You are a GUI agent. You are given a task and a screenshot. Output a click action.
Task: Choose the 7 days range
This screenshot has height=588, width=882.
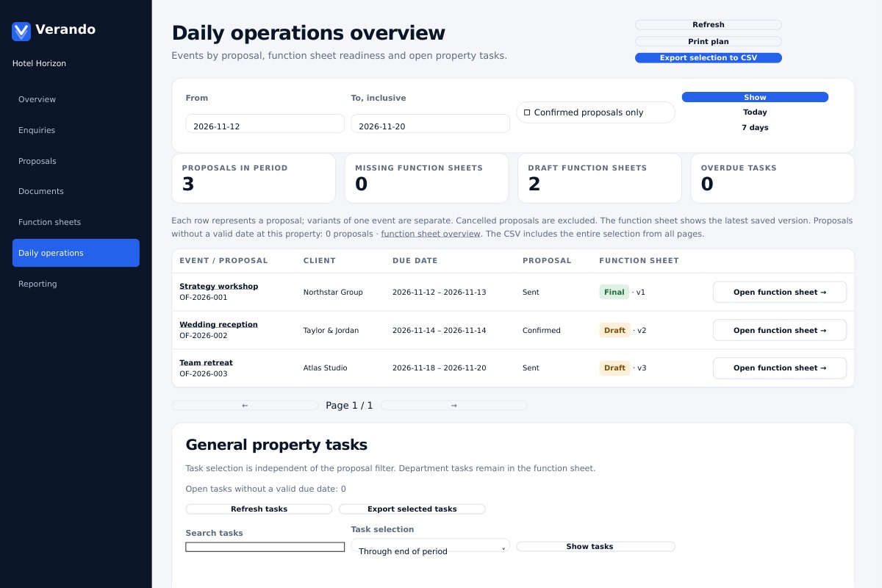tap(755, 128)
